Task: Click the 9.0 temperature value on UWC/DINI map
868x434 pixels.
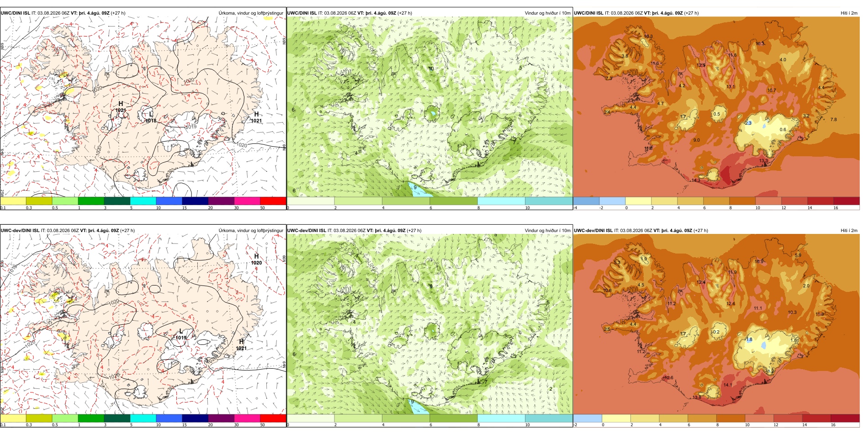Action: coord(696,140)
